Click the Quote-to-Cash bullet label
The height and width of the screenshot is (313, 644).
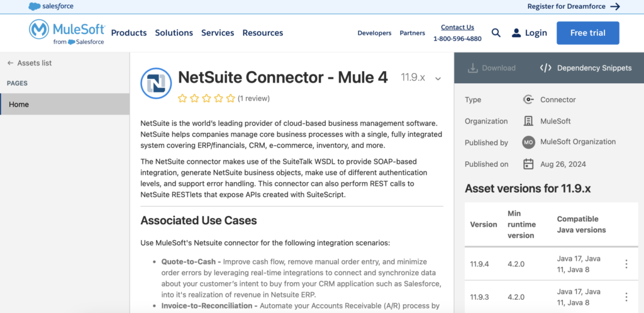191,261
